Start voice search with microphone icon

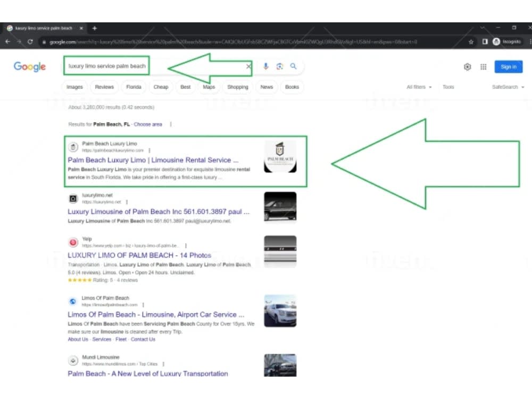pyautogui.click(x=265, y=66)
